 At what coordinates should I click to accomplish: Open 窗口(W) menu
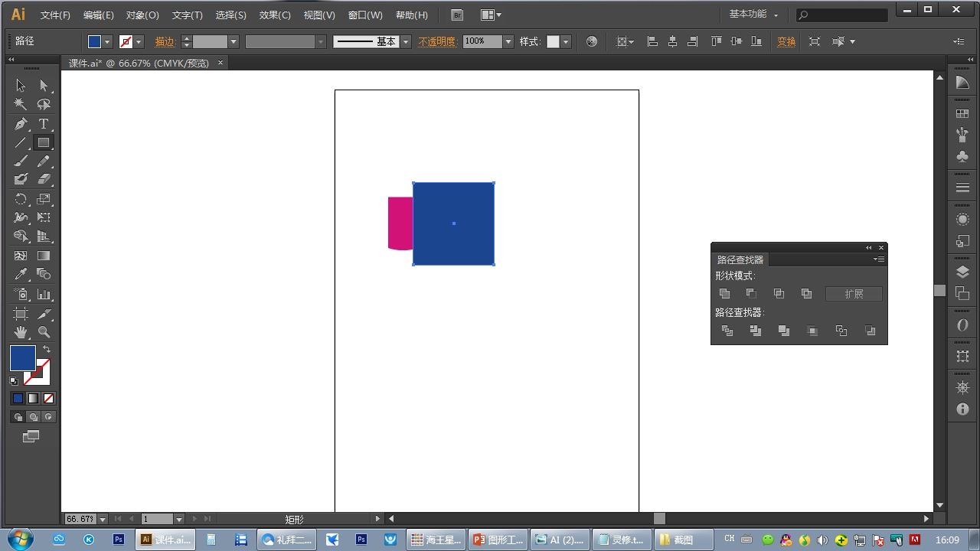[365, 15]
